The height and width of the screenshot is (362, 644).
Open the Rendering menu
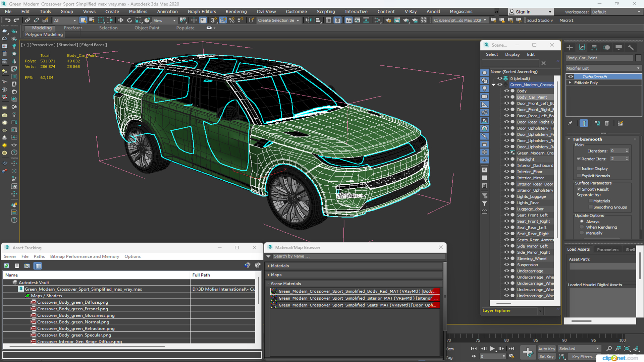(236, 11)
